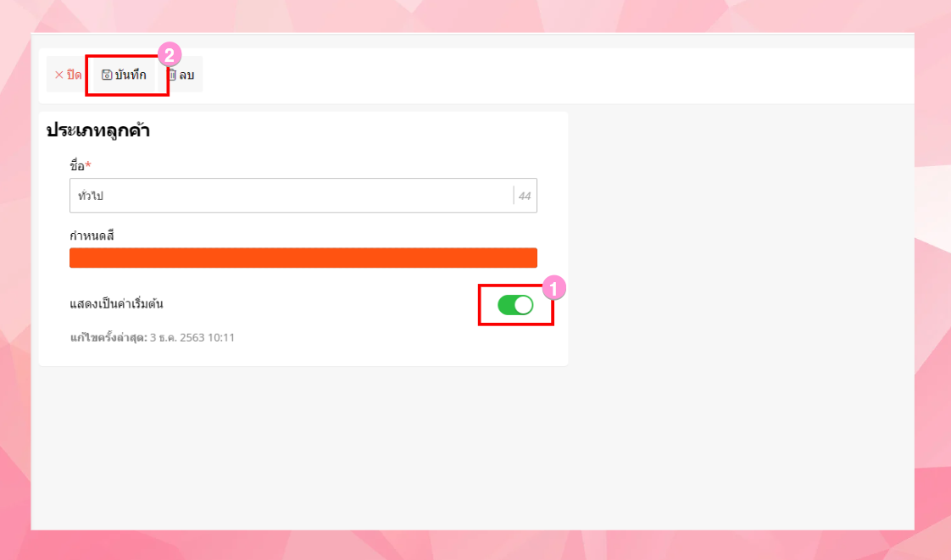Screen dimensions: 951x560
Task: Turn off the แสดงเป็นค่าเริ่มต้น switch
Action: (x=515, y=305)
